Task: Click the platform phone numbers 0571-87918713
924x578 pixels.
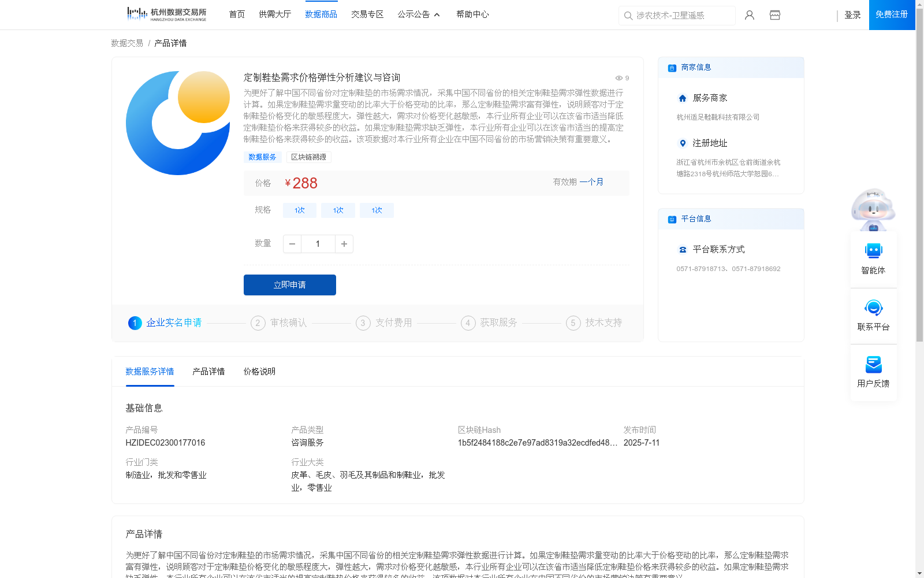Action: coord(728,269)
